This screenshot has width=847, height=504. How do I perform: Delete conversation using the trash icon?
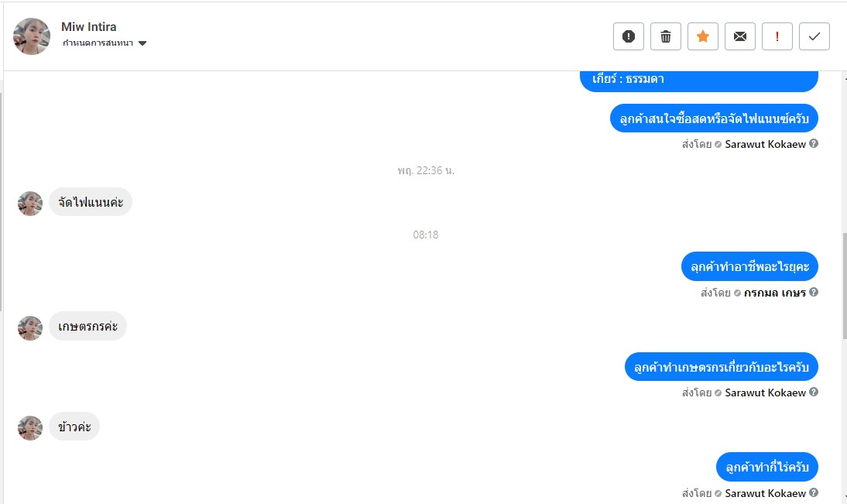(666, 36)
